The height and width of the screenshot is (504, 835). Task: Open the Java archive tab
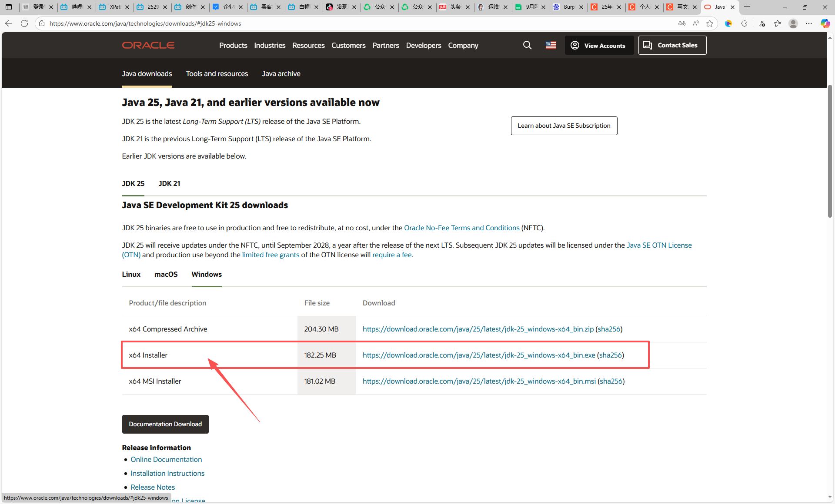281,73
